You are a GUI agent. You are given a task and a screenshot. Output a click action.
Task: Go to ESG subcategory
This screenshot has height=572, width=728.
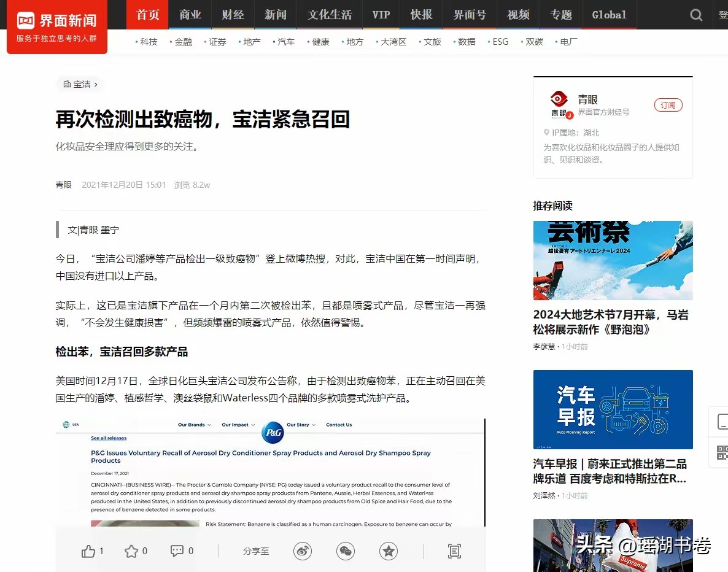tap(500, 42)
